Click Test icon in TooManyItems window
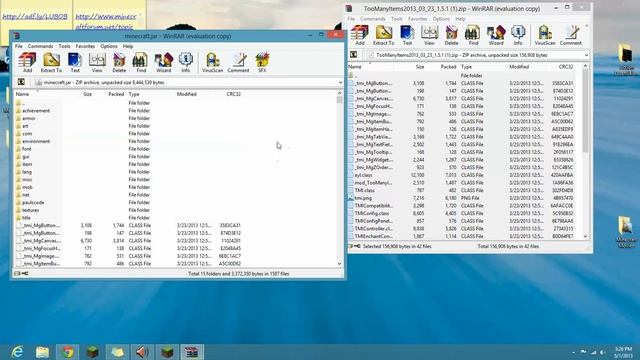 tap(407, 35)
